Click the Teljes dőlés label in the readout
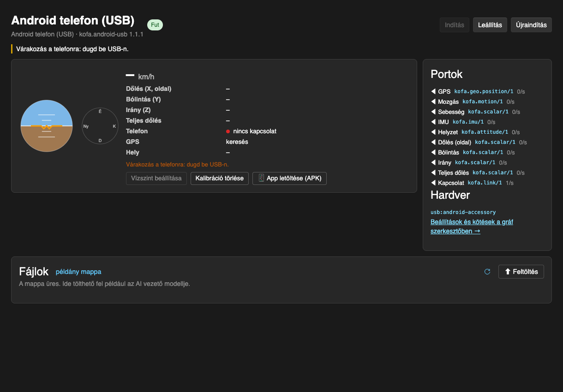Viewport: 563px width, 392px height. [144, 121]
